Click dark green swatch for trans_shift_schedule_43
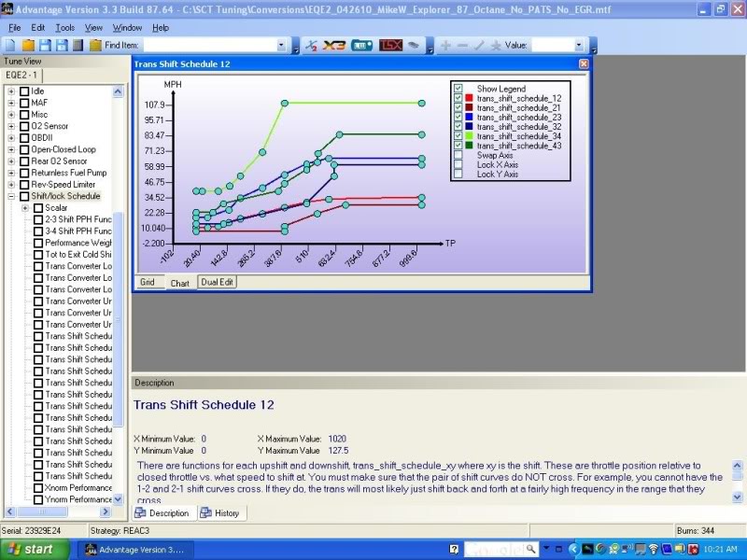The width and height of the screenshot is (747, 560). 469,146
